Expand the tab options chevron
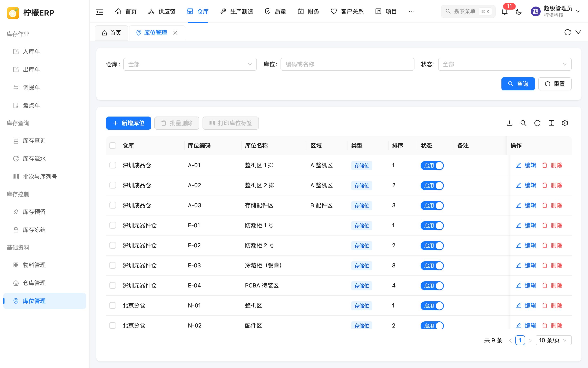 coord(578,32)
